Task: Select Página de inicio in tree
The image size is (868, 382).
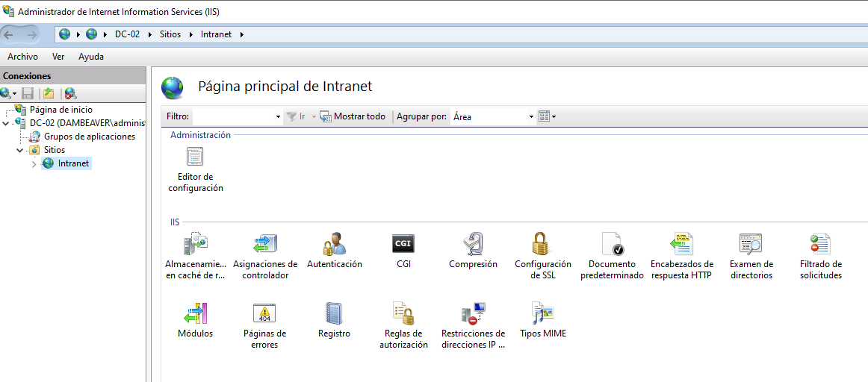Action: [x=61, y=110]
